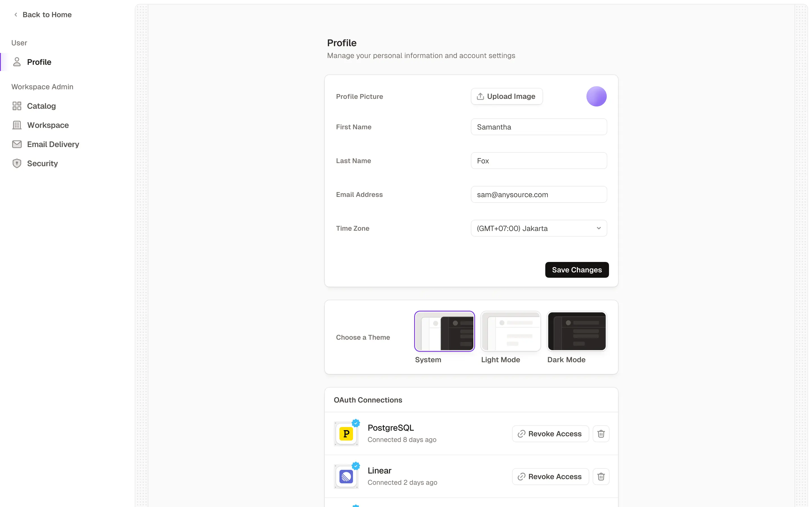Click the Security shield icon
Image resolution: width=812 pixels, height=507 pixels.
coord(17,163)
